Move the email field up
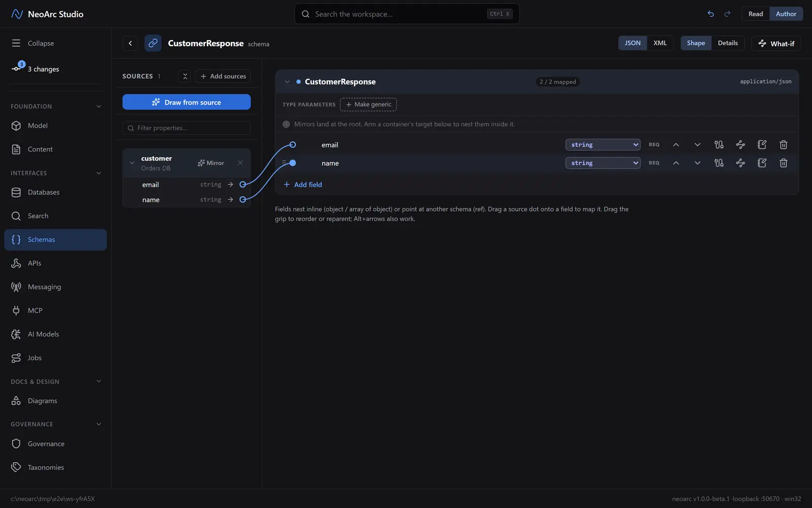This screenshot has width=812, height=508. (676, 145)
